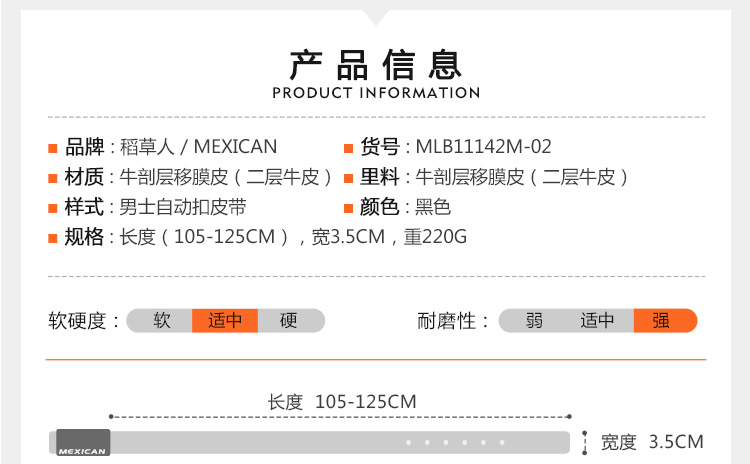Choose gray 适中 on wear resistance scale
Viewport: 750px width, 464px height.
pos(598,320)
